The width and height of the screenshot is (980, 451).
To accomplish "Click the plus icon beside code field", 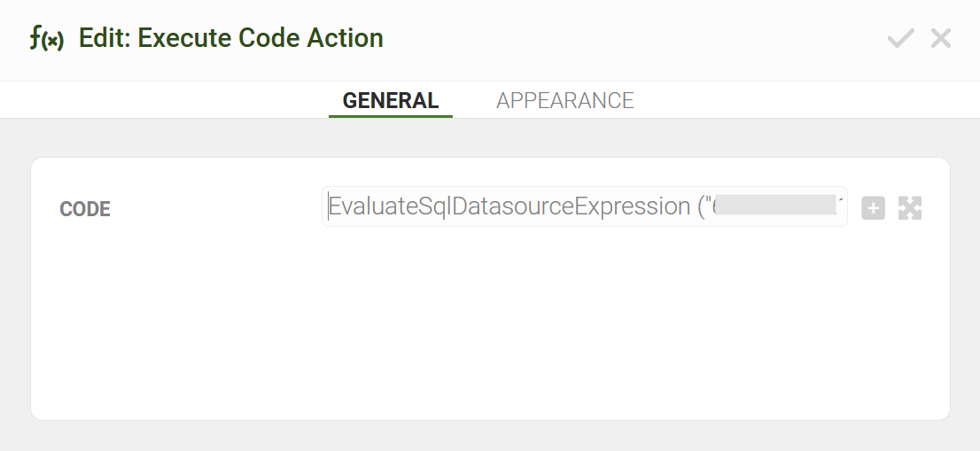I will 873,208.
